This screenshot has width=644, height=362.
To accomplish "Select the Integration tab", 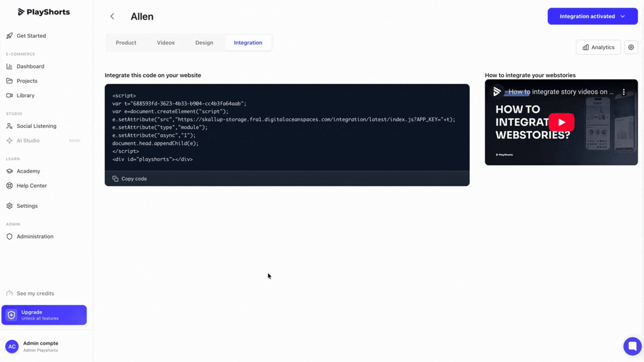I will click(x=248, y=42).
